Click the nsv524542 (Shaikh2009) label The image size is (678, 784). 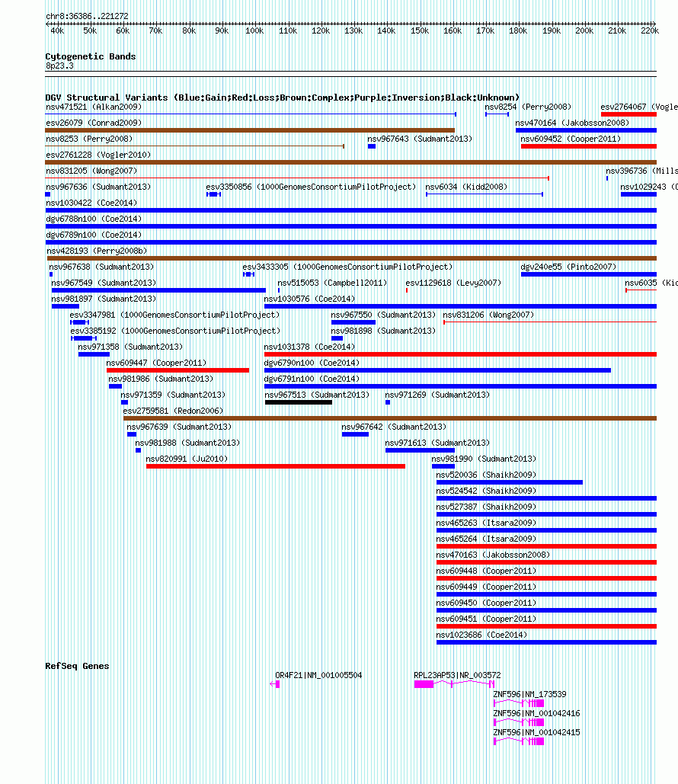pos(486,491)
